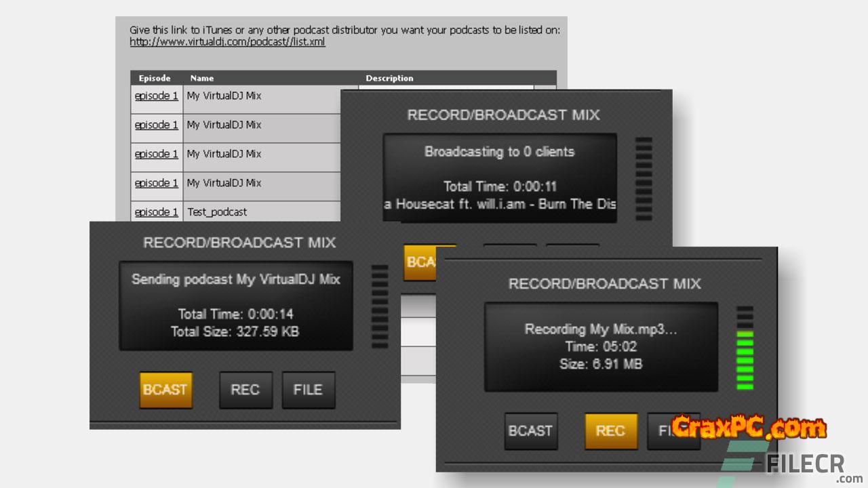Stop recording with the orange REC button

pyautogui.click(x=611, y=431)
